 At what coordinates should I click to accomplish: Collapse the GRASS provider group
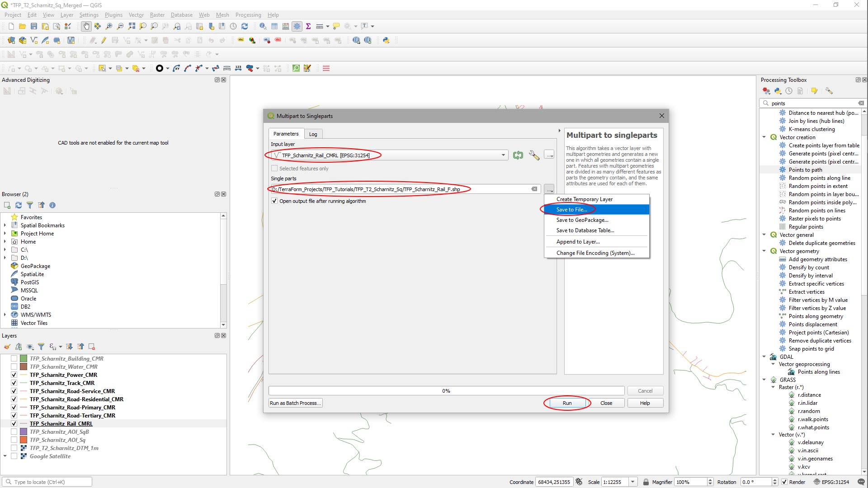(x=764, y=380)
